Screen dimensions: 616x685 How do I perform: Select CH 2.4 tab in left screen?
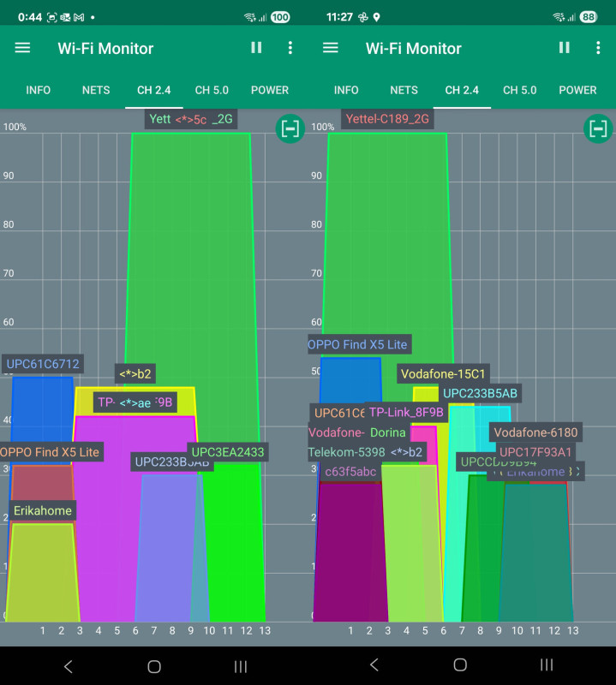(154, 90)
